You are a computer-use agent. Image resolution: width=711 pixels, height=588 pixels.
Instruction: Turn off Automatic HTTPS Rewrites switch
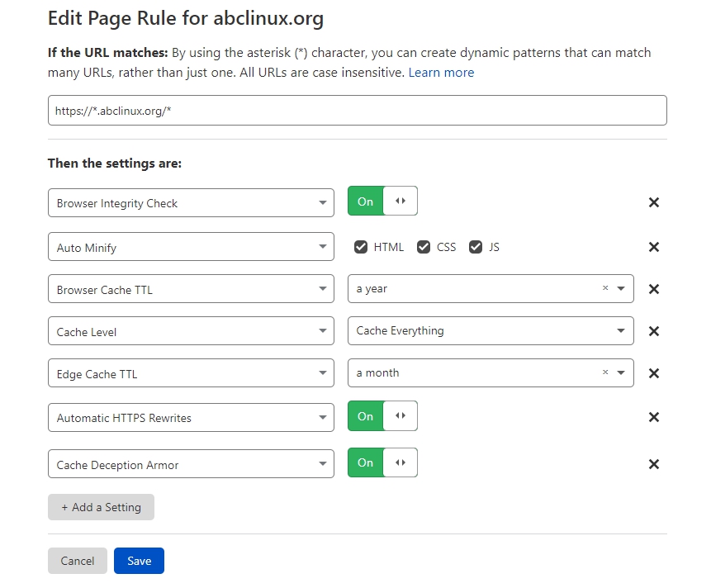382,416
